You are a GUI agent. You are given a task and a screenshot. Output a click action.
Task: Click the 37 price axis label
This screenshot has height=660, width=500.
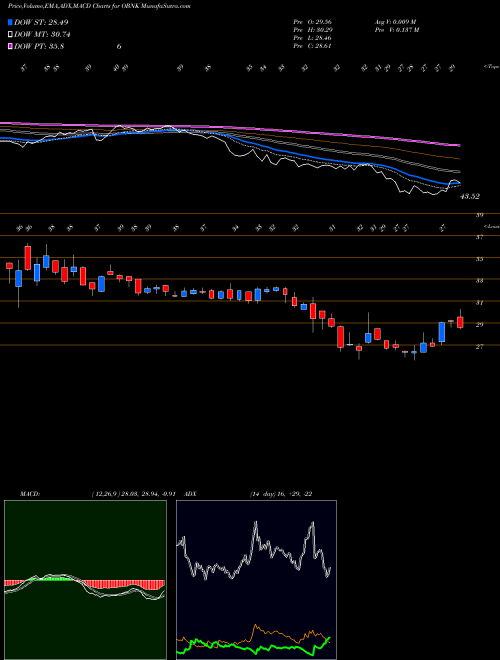(479, 237)
